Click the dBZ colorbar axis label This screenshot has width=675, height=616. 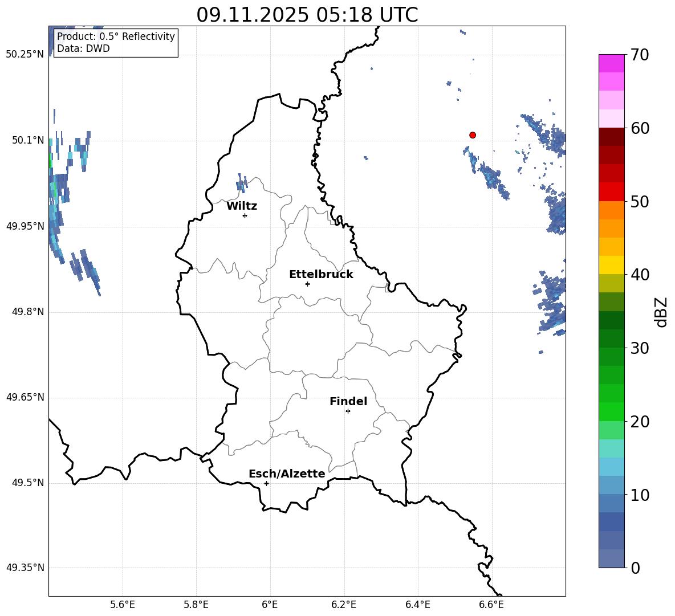point(662,312)
